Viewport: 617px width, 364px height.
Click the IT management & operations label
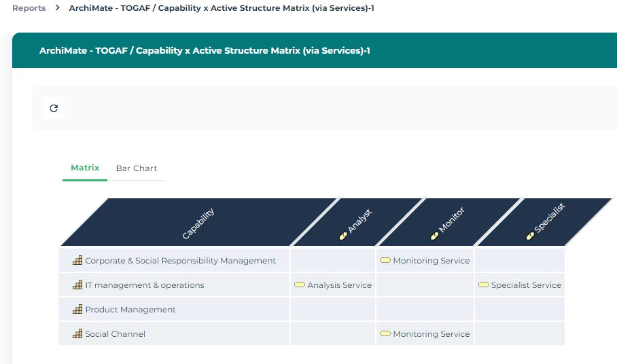(x=144, y=285)
